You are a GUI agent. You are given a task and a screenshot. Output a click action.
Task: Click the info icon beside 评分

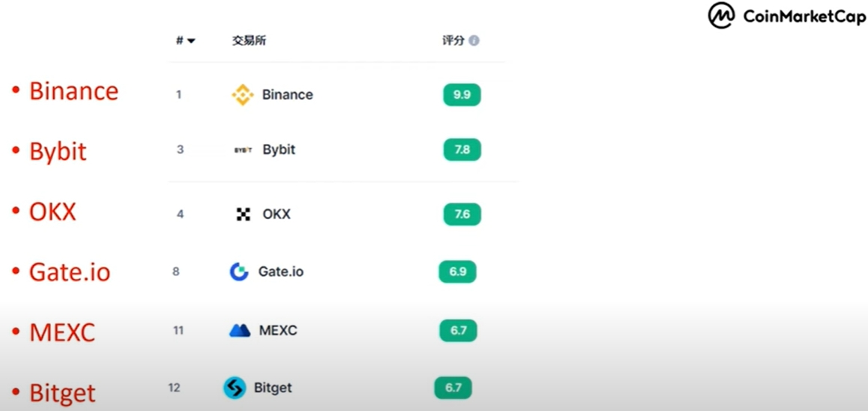pyautogui.click(x=474, y=41)
